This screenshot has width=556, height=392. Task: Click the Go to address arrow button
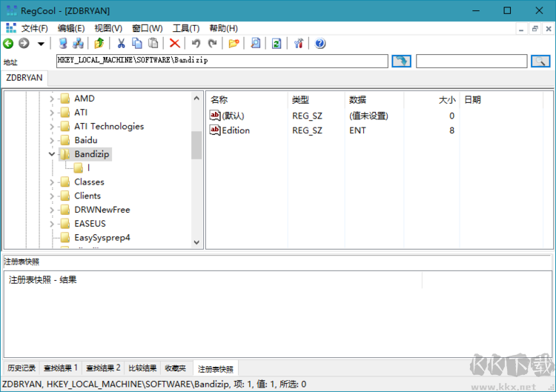(x=401, y=61)
